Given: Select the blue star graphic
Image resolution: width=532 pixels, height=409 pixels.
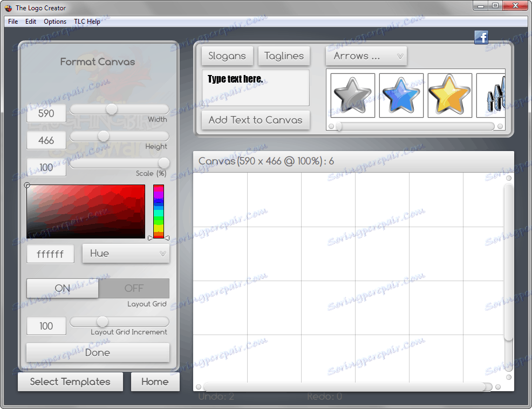Looking at the screenshot, I should [401, 96].
